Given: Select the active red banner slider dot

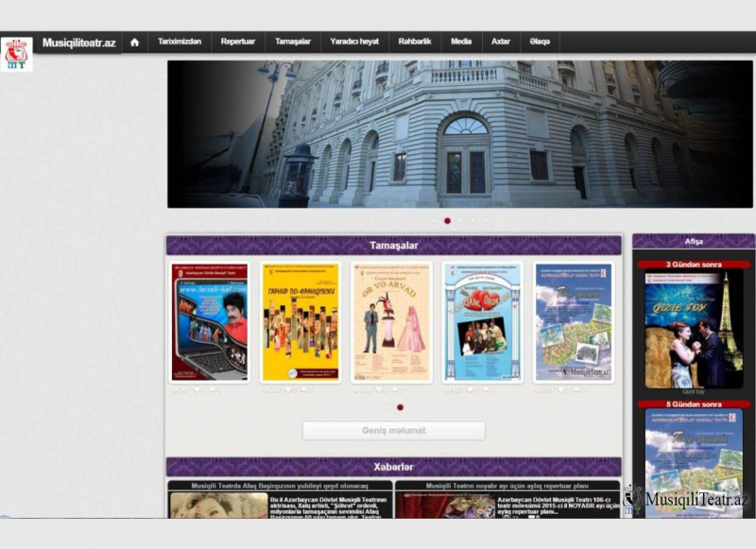Looking at the screenshot, I should 447,221.
